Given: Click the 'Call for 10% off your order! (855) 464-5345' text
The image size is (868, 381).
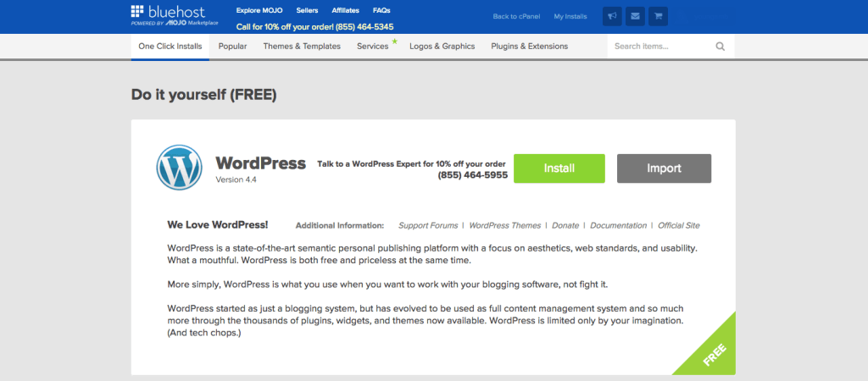Looking at the screenshot, I should pyautogui.click(x=315, y=26).
